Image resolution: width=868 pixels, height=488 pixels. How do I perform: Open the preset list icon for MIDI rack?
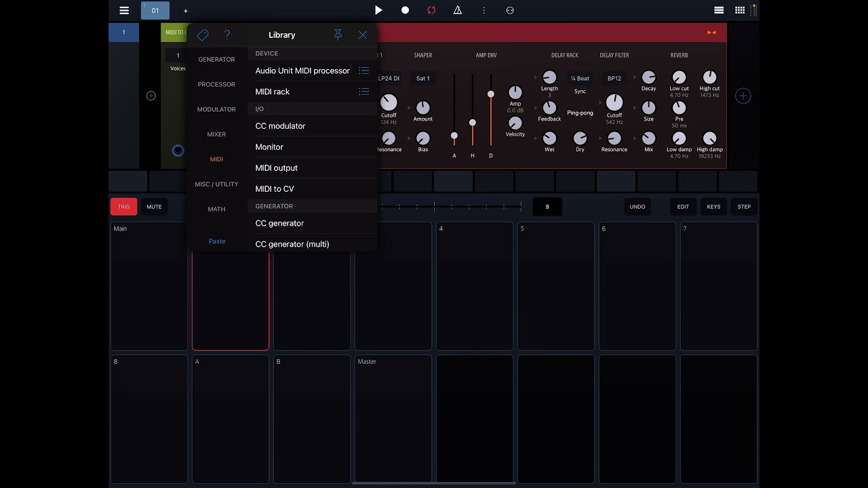point(364,91)
